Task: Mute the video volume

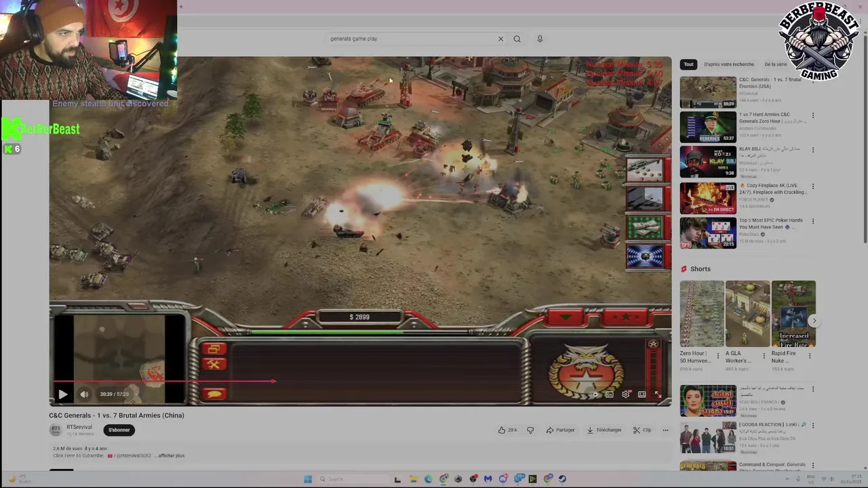Action: (84, 394)
